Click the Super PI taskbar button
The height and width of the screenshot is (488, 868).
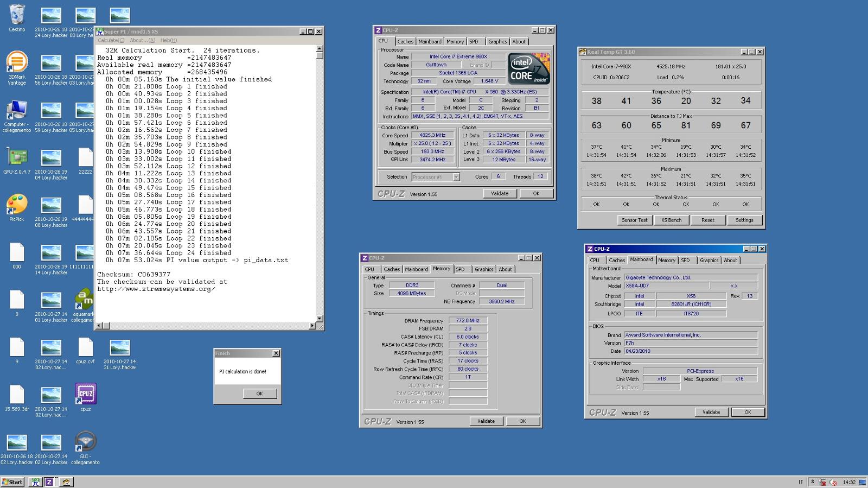click(36, 482)
